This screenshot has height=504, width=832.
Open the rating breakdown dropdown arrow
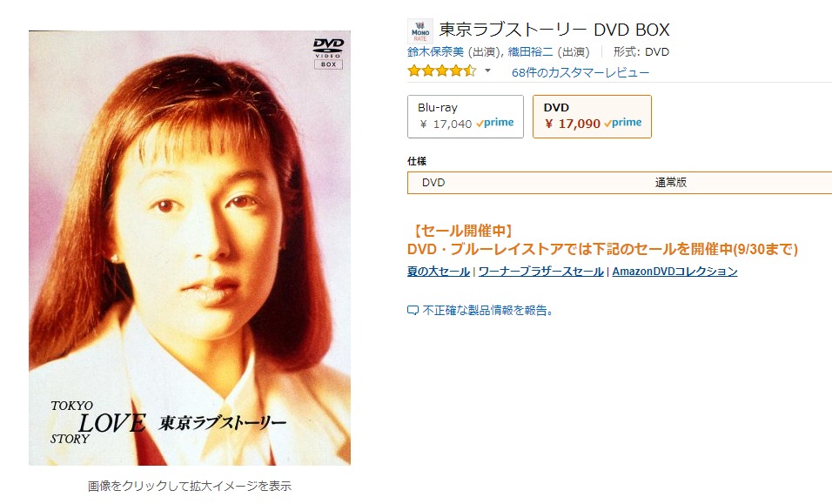487,71
